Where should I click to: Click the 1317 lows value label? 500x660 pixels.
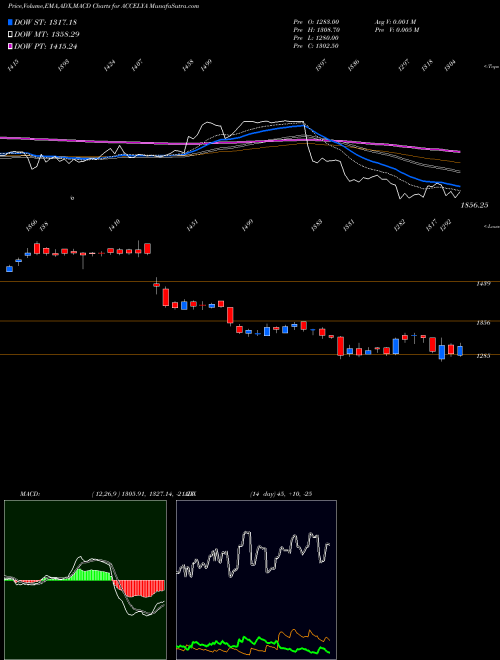point(431,226)
